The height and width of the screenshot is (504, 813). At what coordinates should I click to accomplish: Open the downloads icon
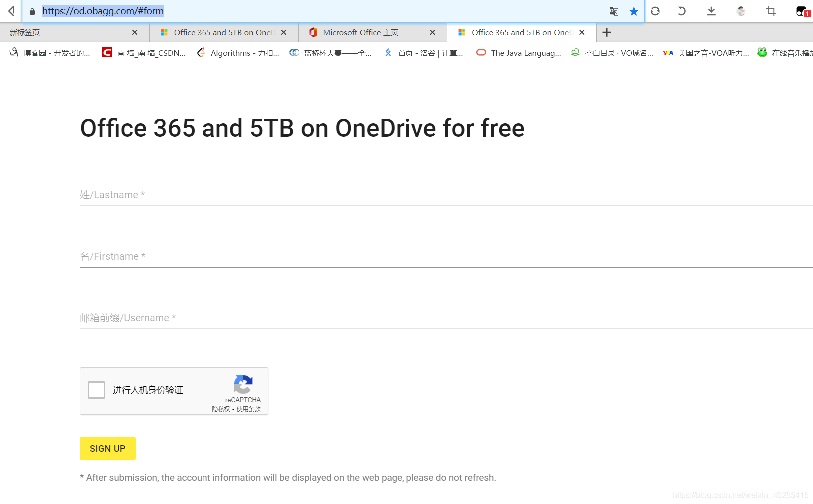click(711, 11)
